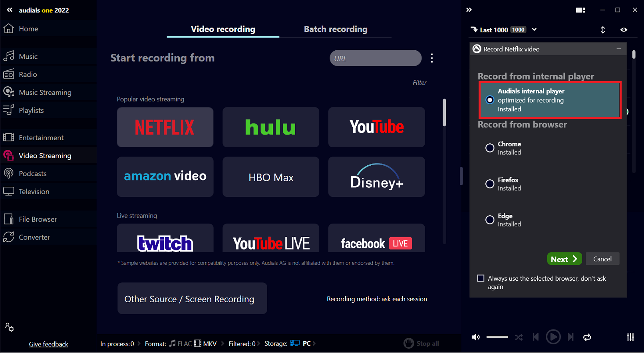
Task: Switch to Video recording tab
Action: tap(223, 29)
